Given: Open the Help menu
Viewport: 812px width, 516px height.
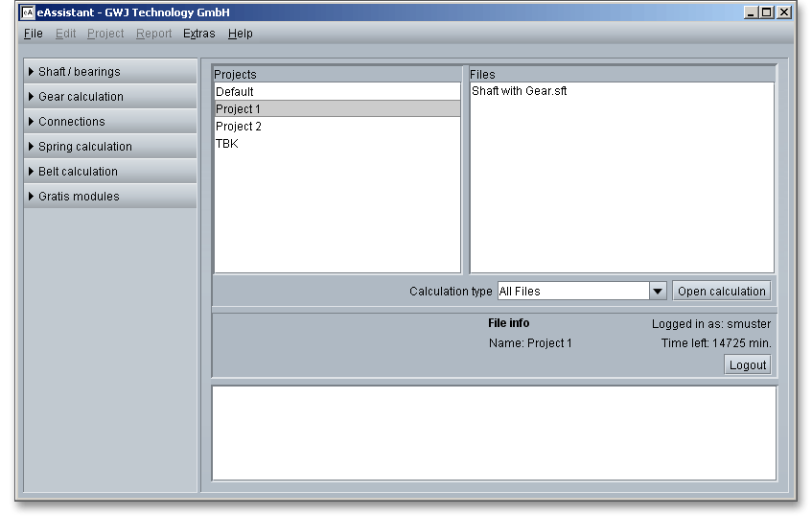Looking at the screenshot, I should (240, 34).
